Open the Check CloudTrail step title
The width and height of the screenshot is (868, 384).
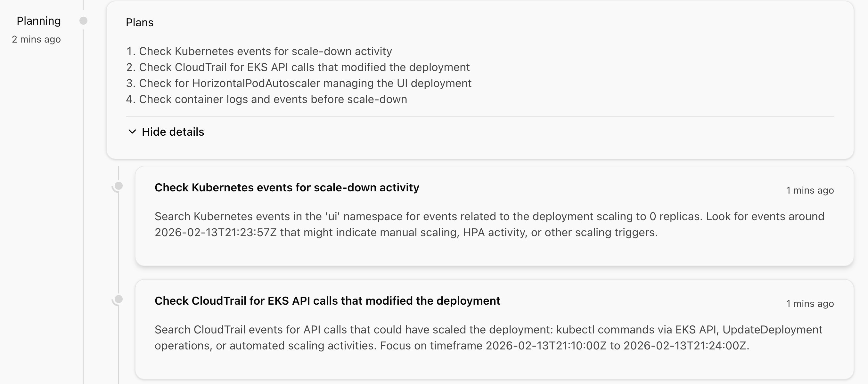(x=327, y=300)
